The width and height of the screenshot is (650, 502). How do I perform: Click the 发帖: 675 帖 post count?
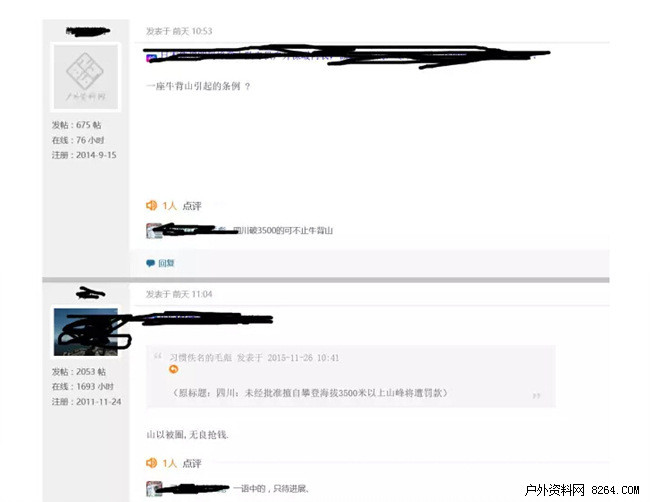(x=77, y=125)
